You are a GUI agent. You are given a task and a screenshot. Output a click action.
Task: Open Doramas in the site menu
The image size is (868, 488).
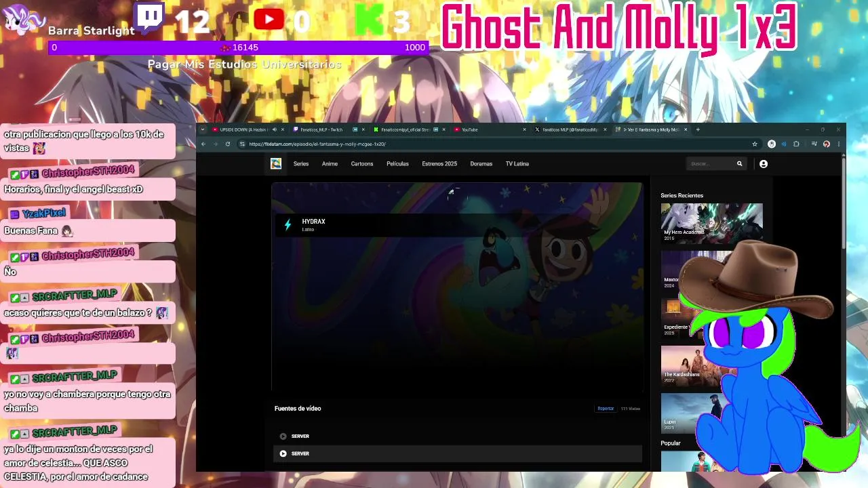[481, 163]
